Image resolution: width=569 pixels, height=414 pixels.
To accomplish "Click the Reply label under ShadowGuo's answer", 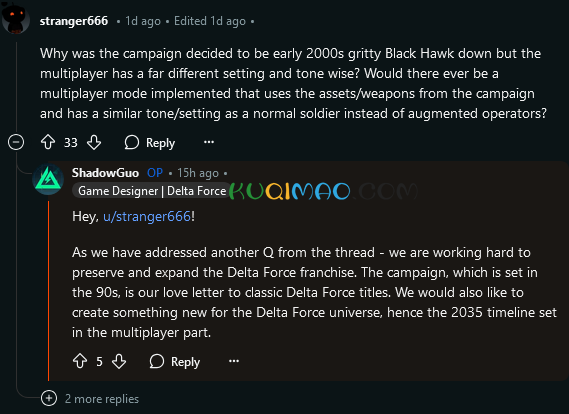I will click(x=185, y=362).
